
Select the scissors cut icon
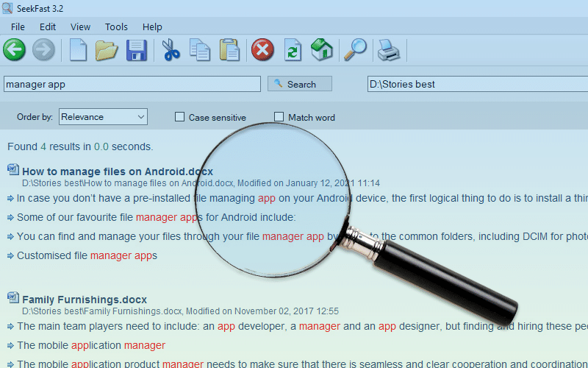(171, 49)
